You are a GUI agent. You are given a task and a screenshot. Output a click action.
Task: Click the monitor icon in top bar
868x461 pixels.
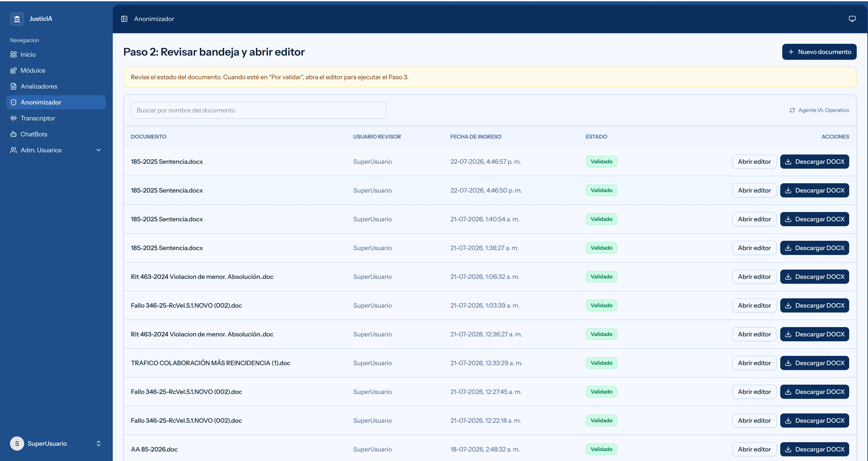pos(852,19)
